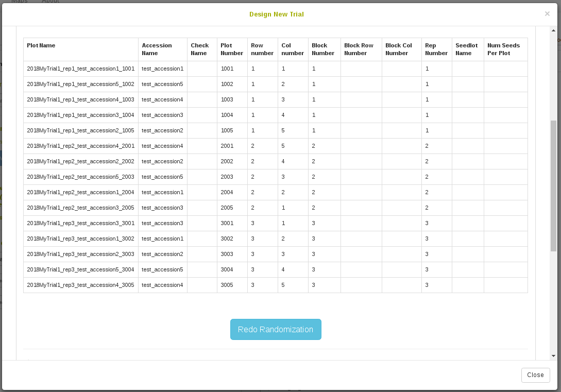The height and width of the screenshot is (392, 561).
Task: Click test_accession2 in plot 3003 row
Action: [x=162, y=254]
